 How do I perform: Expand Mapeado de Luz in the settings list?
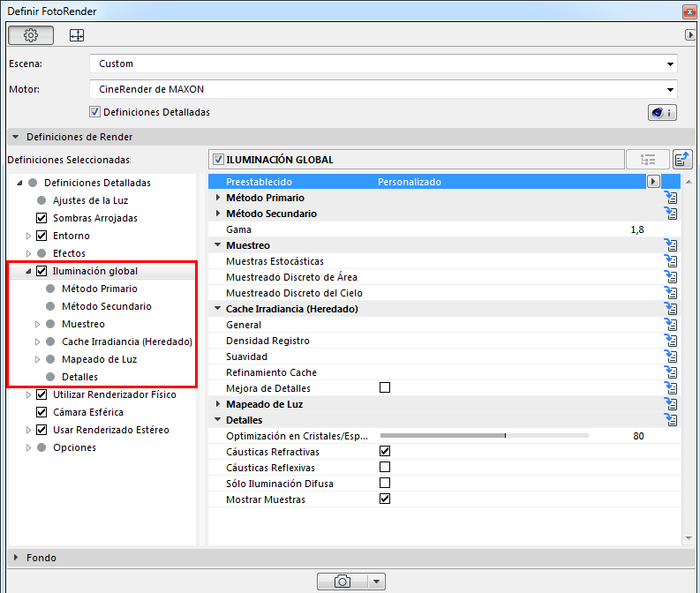pyautogui.click(x=217, y=404)
